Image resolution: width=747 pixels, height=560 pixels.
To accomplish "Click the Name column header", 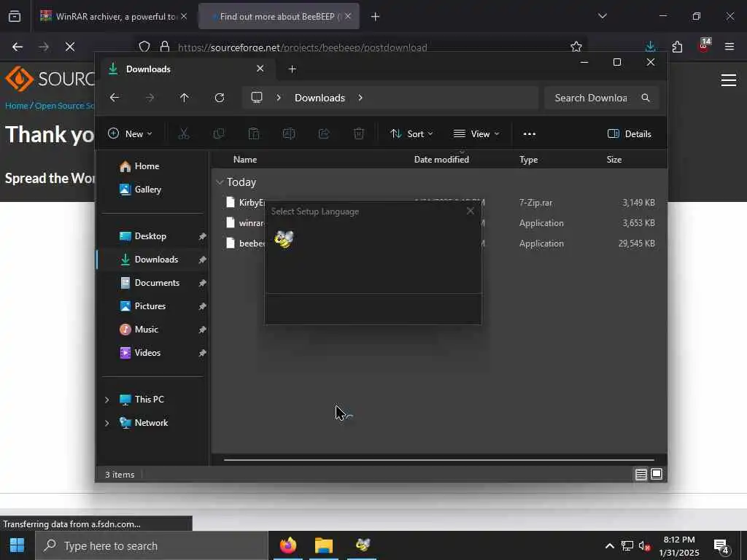I will point(245,160).
